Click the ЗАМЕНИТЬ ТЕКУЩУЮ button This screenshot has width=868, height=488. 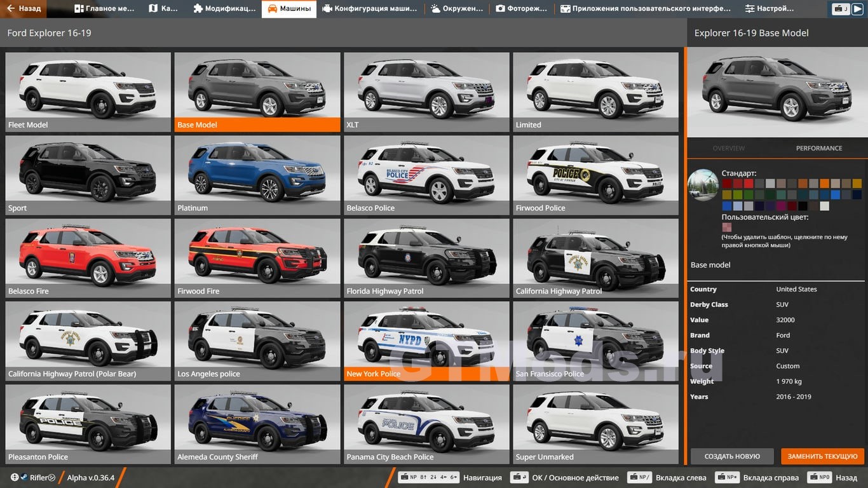coord(823,456)
